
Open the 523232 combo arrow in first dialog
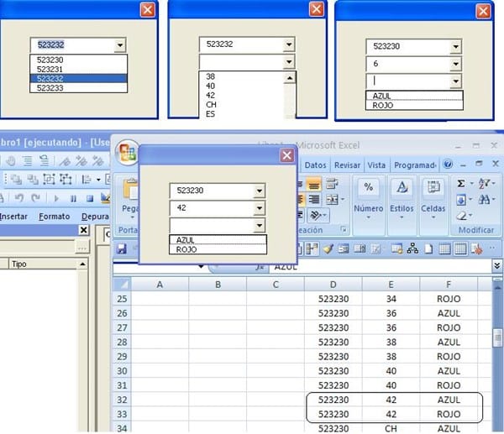[x=119, y=45]
